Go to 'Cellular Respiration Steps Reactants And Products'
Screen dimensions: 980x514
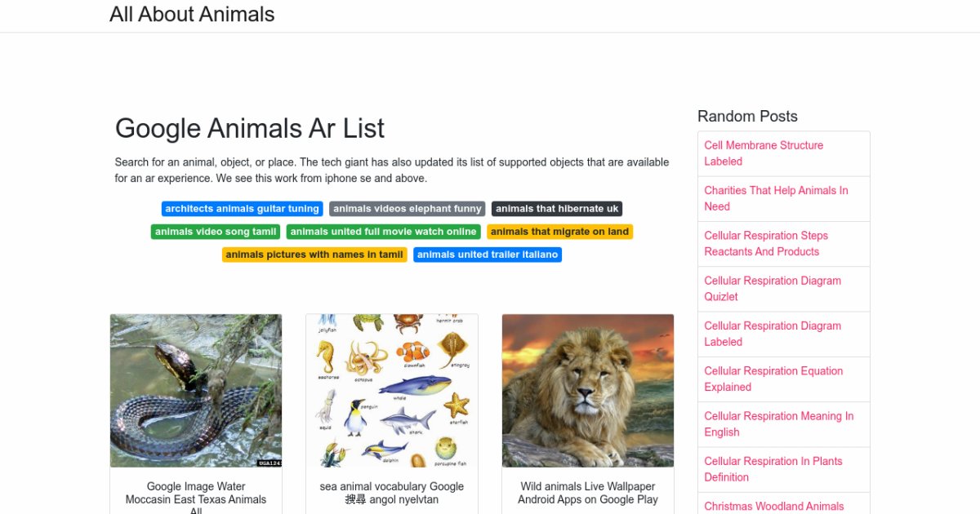(x=766, y=243)
